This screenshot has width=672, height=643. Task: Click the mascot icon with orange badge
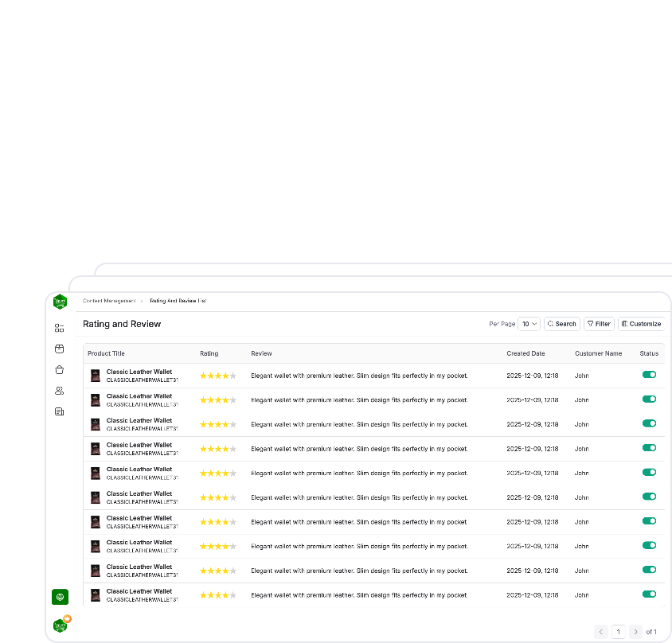(60, 626)
